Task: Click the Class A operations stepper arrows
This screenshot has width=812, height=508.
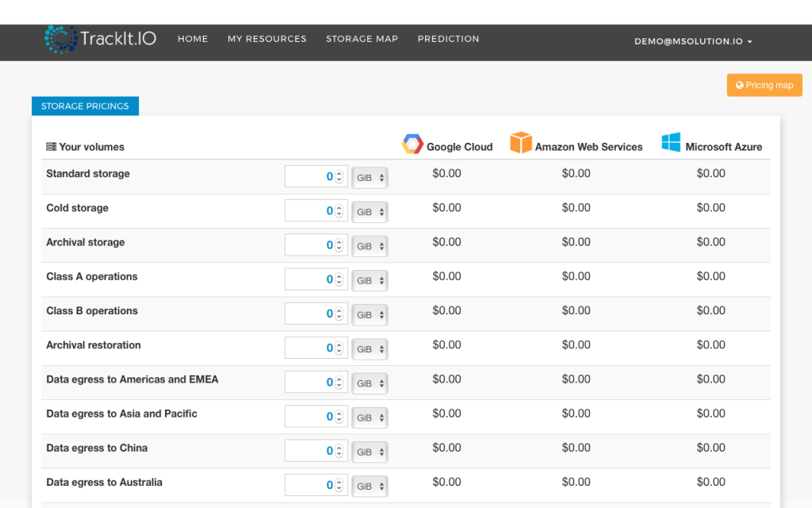Action: (339, 279)
